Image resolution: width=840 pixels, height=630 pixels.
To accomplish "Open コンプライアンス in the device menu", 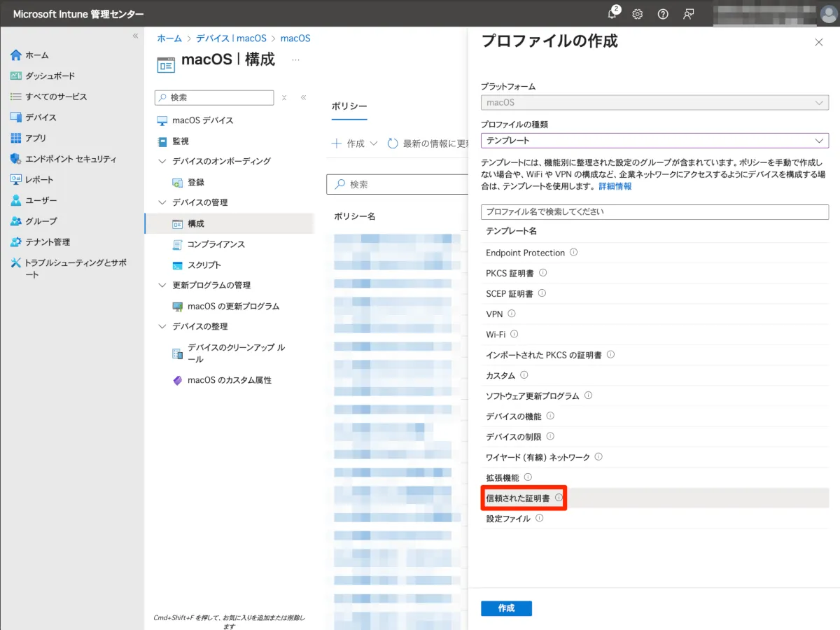I will pos(216,244).
